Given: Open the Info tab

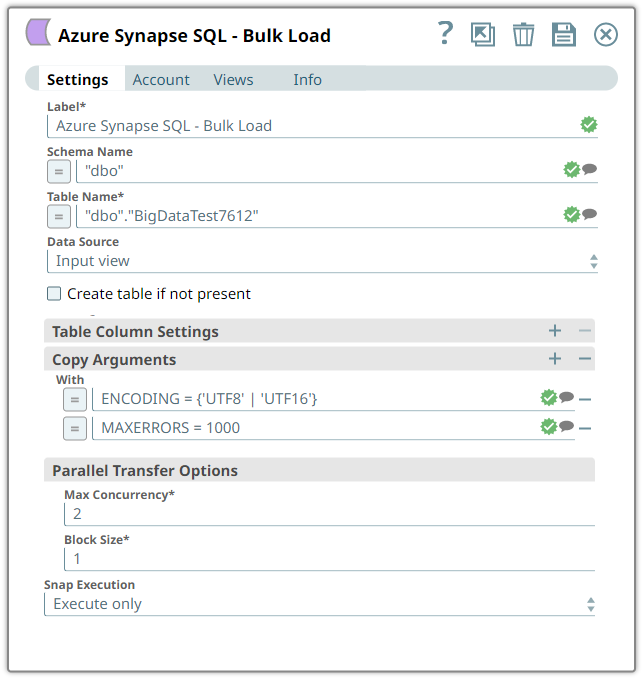Looking at the screenshot, I should point(307,79).
